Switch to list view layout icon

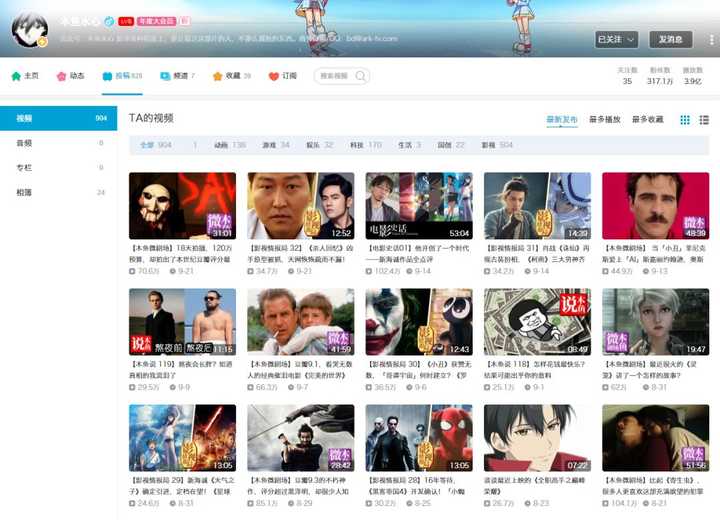click(704, 120)
